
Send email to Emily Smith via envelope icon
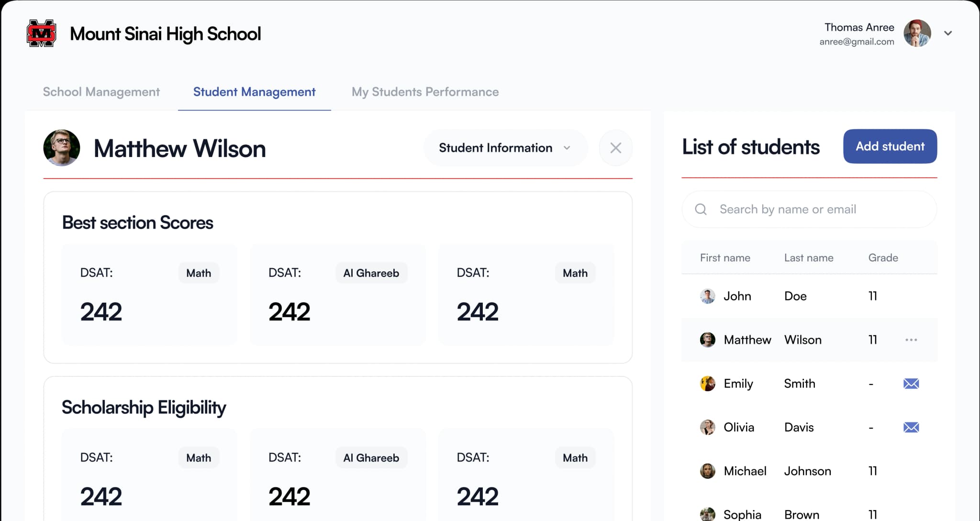(x=911, y=384)
